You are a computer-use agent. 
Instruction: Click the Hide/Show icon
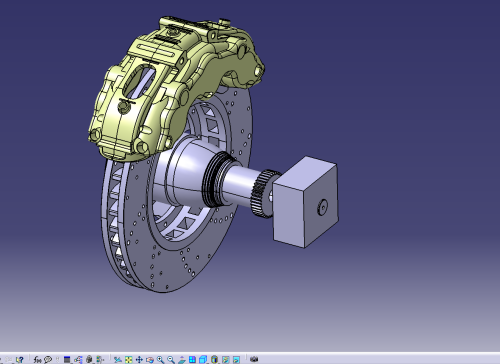[x=225, y=360]
